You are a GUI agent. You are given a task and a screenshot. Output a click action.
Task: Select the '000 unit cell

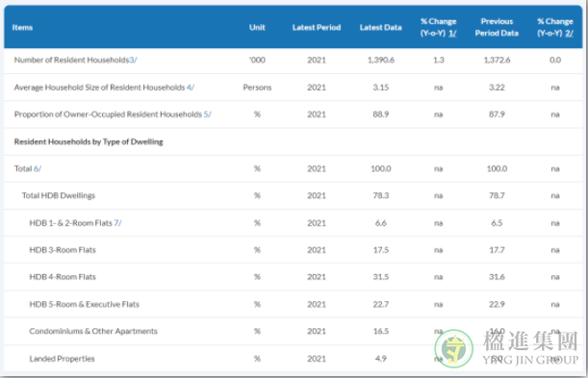tap(257, 60)
